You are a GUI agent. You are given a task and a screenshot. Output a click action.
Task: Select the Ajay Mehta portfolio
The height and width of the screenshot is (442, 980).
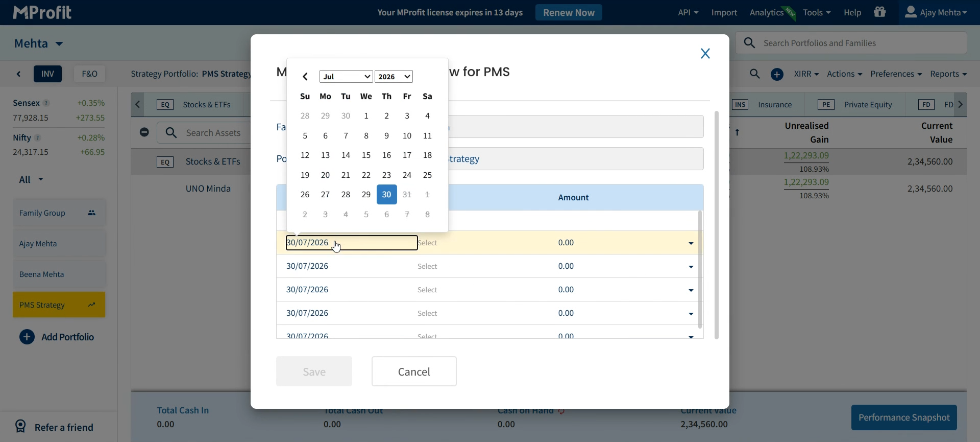[x=59, y=244]
